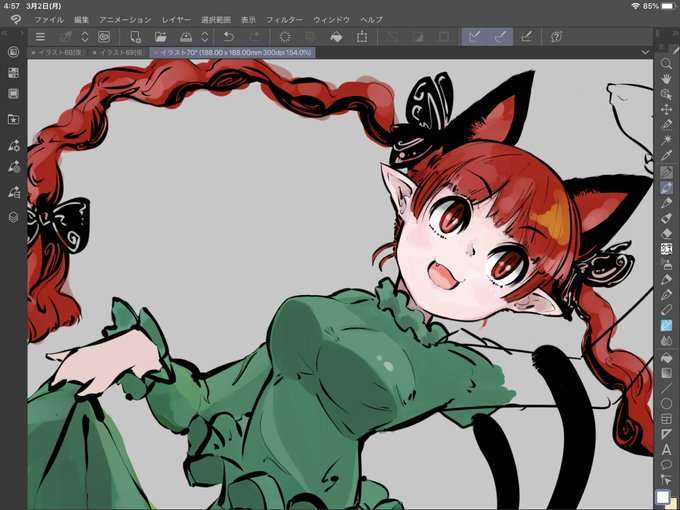Open the layer stack icon in left sidebar
Image resolution: width=680 pixels, height=510 pixels.
point(13,217)
